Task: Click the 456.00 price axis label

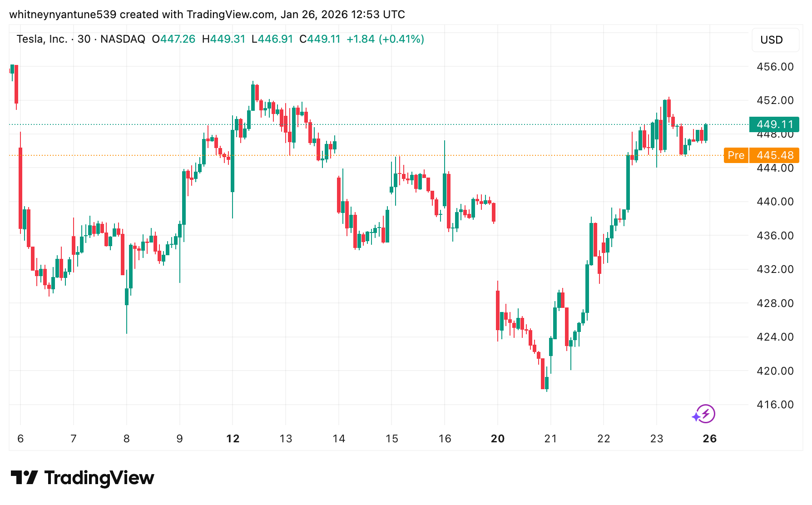Action: tap(775, 67)
